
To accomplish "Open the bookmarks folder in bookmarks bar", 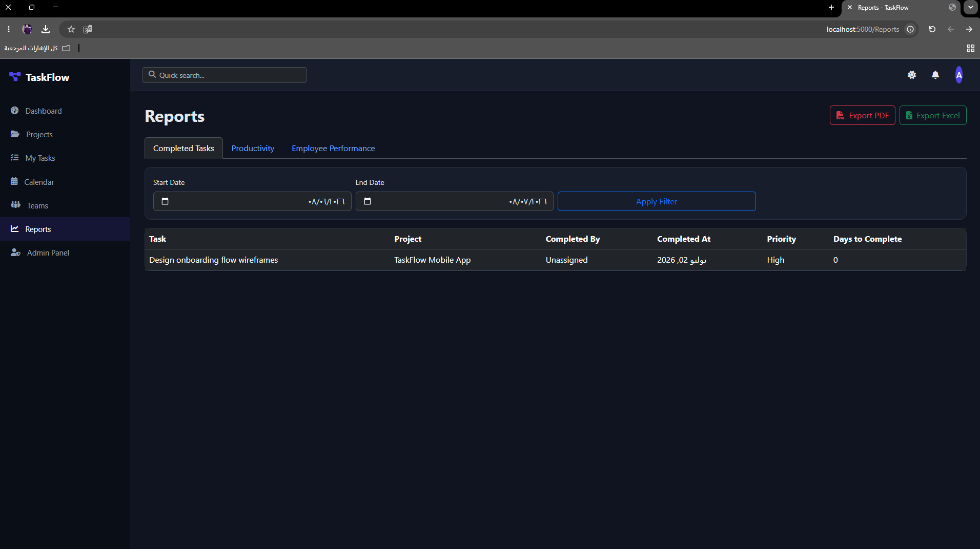I will click(37, 48).
